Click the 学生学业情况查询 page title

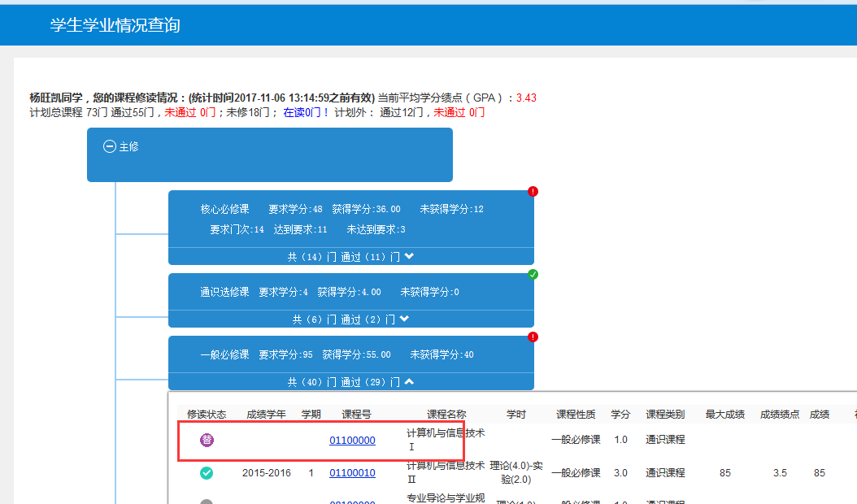pos(115,25)
